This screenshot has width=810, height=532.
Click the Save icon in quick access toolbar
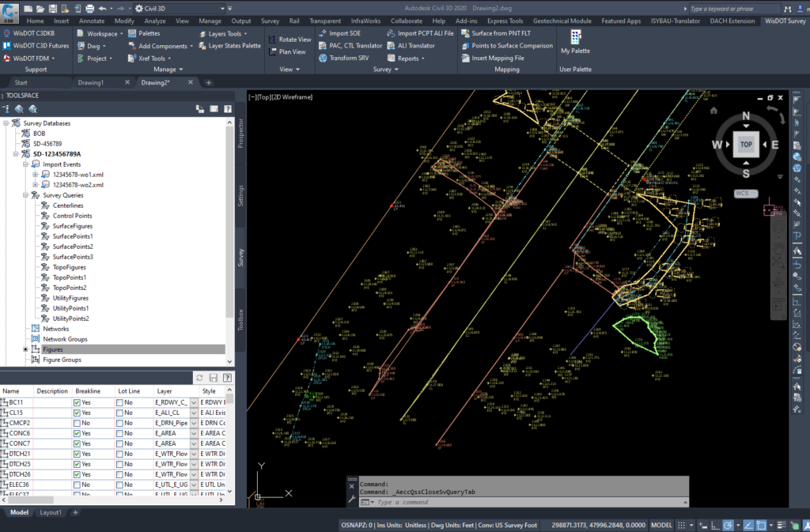coord(53,9)
